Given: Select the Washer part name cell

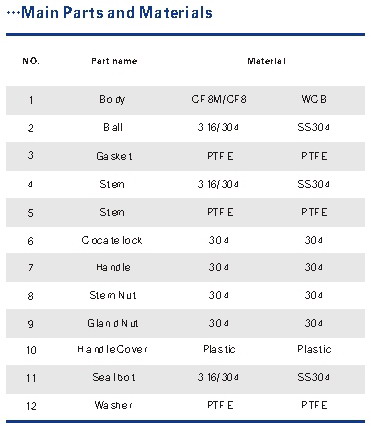Looking at the screenshot, I should pos(114,405).
